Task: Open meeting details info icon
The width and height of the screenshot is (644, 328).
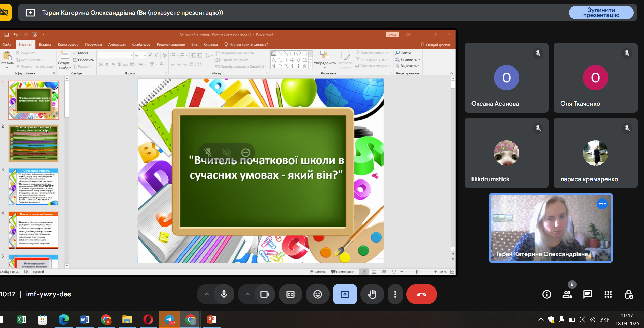Action: point(546,294)
